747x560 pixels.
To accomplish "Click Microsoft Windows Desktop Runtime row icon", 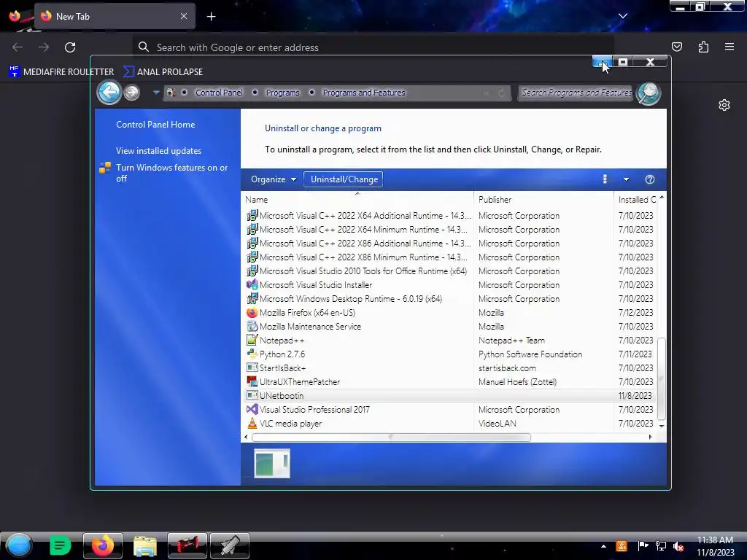I will [x=252, y=298].
